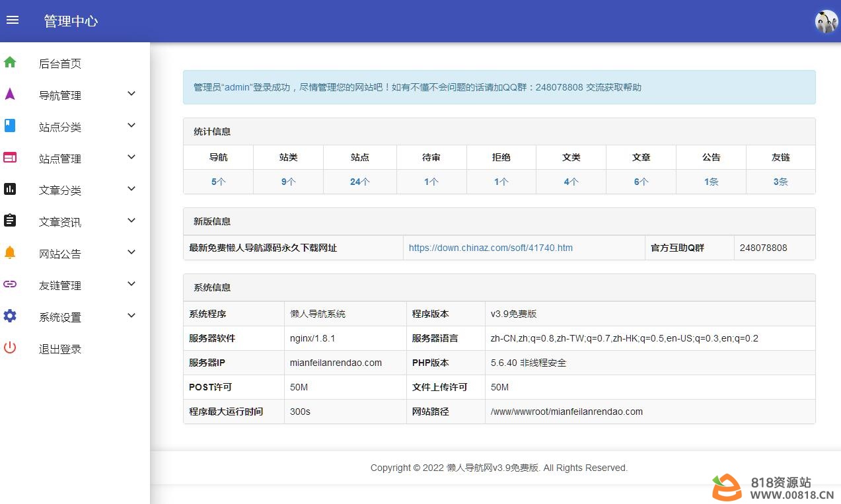Viewport: 841px width, 504px height.
Task: Open the 导航管理 menu item
Action: pyautogui.click(x=60, y=96)
